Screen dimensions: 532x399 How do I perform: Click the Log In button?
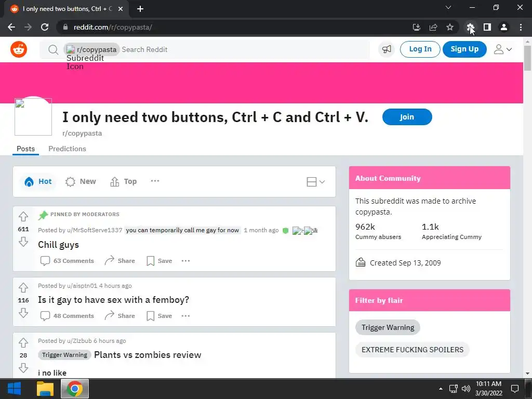click(x=420, y=49)
